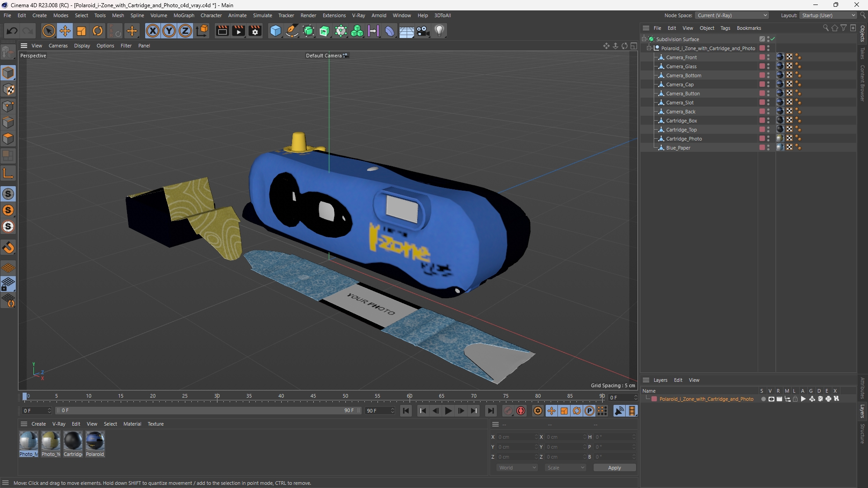Image resolution: width=868 pixels, height=488 pixels.
Task: Switch to Polygons mode
Action: click(x=8, y=139)
